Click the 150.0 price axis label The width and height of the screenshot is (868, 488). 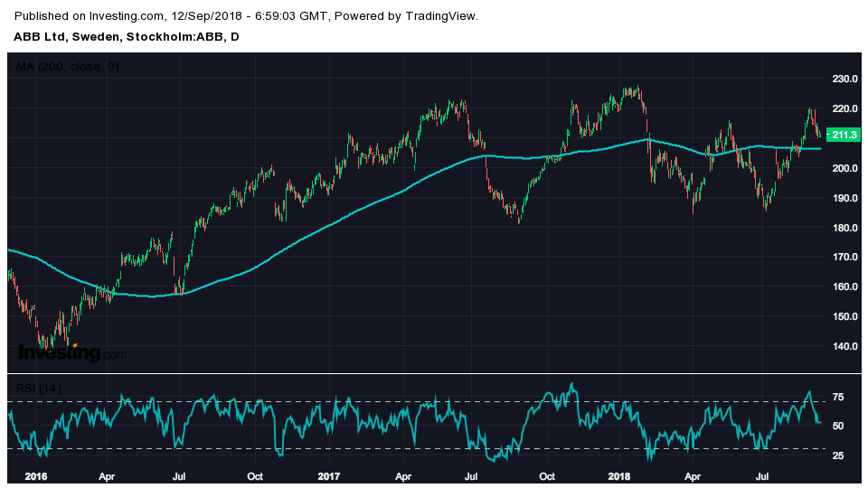tap(844, 317)
